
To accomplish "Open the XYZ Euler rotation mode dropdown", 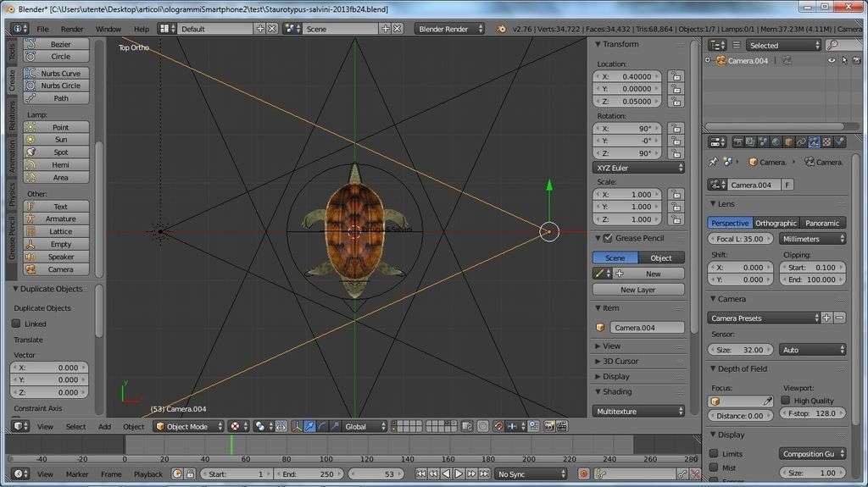I will click(x=638, y=168).
